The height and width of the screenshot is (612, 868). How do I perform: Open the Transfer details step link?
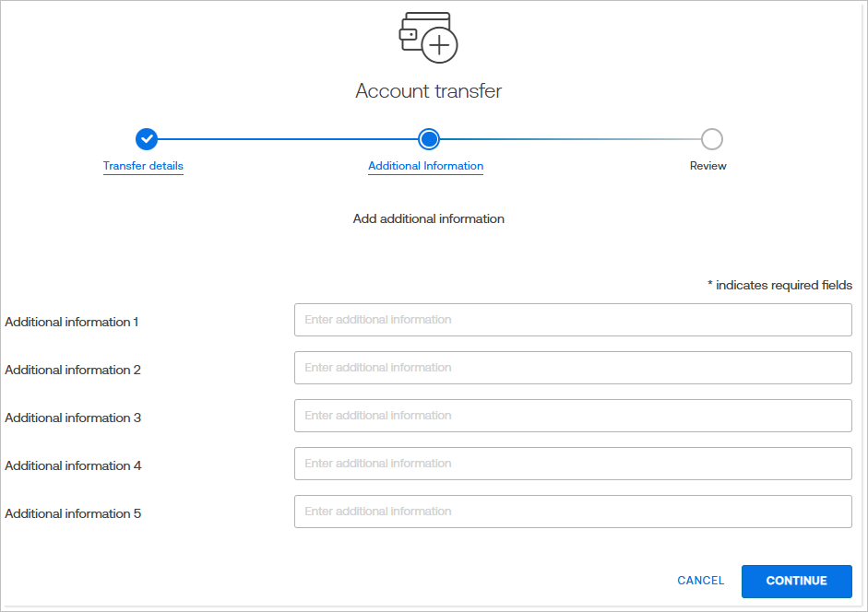click(x=143, y=166)
